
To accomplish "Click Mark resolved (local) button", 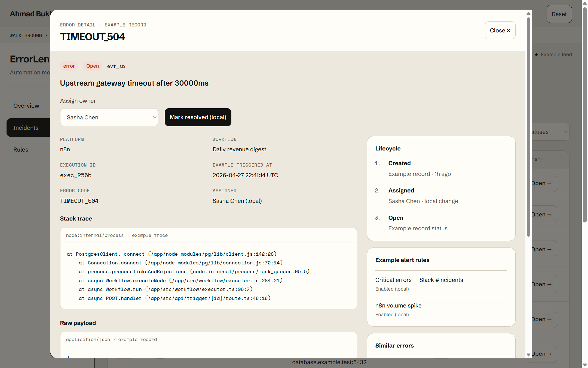I will pyautogui.click(x=198, y=117).
